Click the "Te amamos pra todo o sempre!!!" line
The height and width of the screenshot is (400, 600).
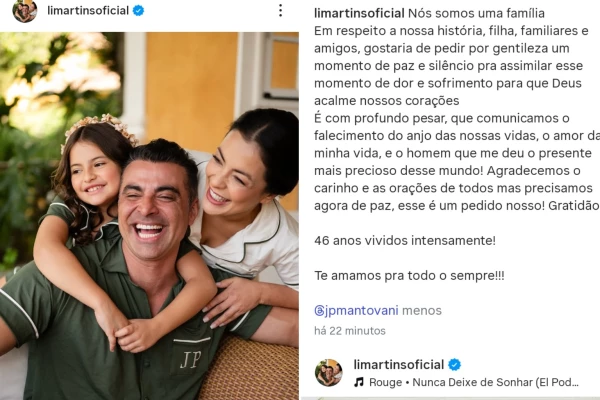tap(409, 276)
